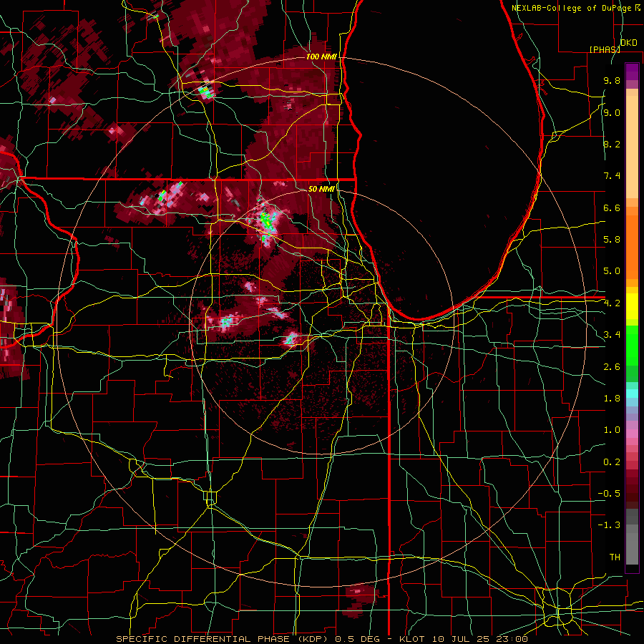The height and width of the screenshot is (644, 644).
Task: Pick the yellow color bar segment
Action: 632,306
